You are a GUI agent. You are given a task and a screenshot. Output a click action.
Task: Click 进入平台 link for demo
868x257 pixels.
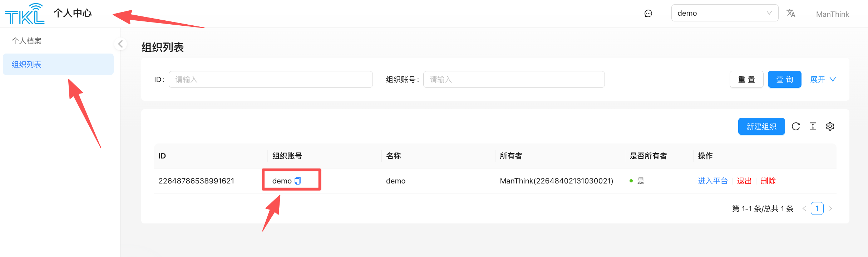click(x=712, y=181)
